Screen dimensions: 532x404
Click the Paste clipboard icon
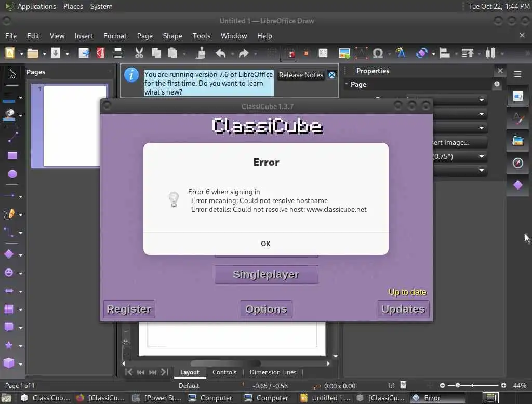[172, 53]
